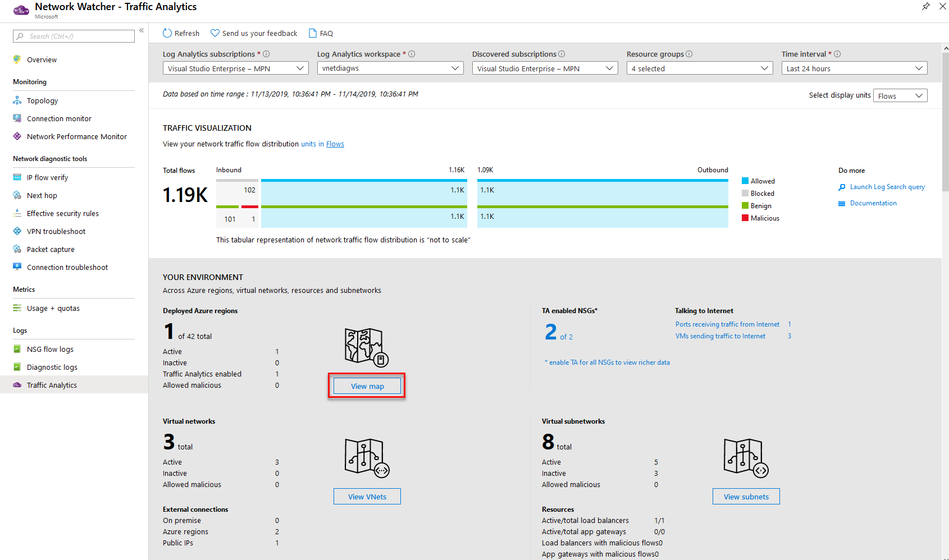Screen dimensions: 949x560
Task: Open the Documentation link
Action: point(873,203)
